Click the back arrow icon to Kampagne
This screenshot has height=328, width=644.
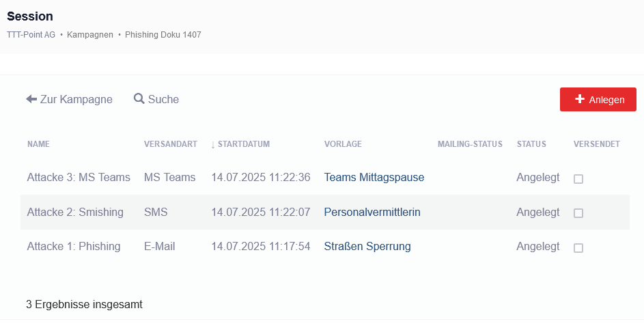31,99
